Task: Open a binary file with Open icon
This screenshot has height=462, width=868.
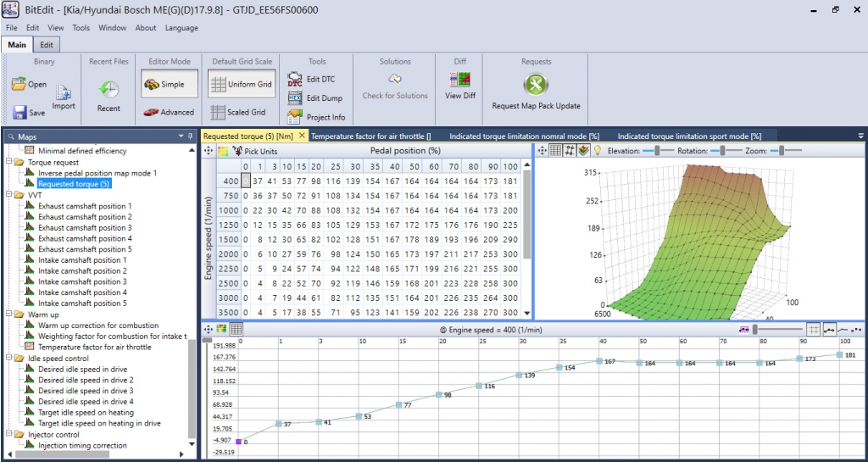Action: pos(19,85)
